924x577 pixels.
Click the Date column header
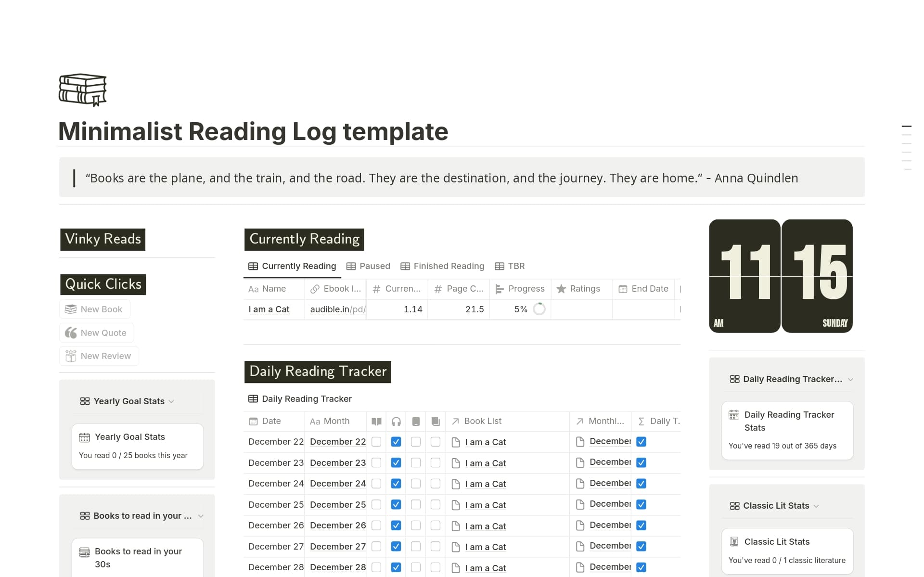coord(274,421)
